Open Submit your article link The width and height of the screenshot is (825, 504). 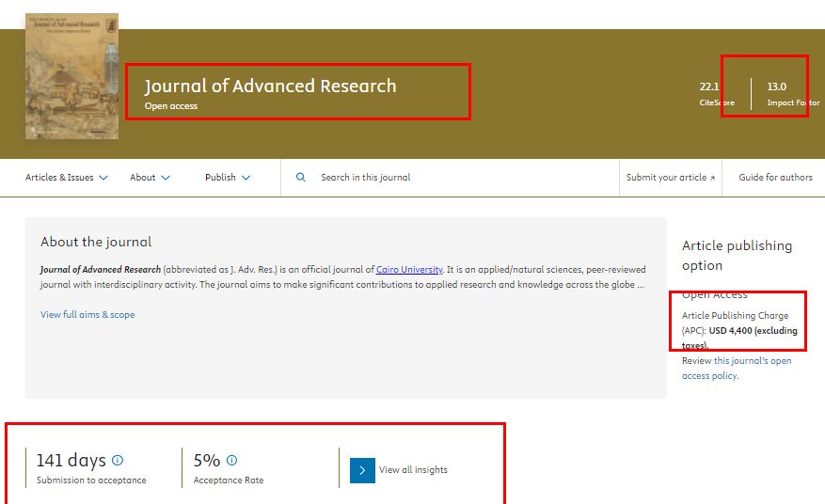click(671, 178)
